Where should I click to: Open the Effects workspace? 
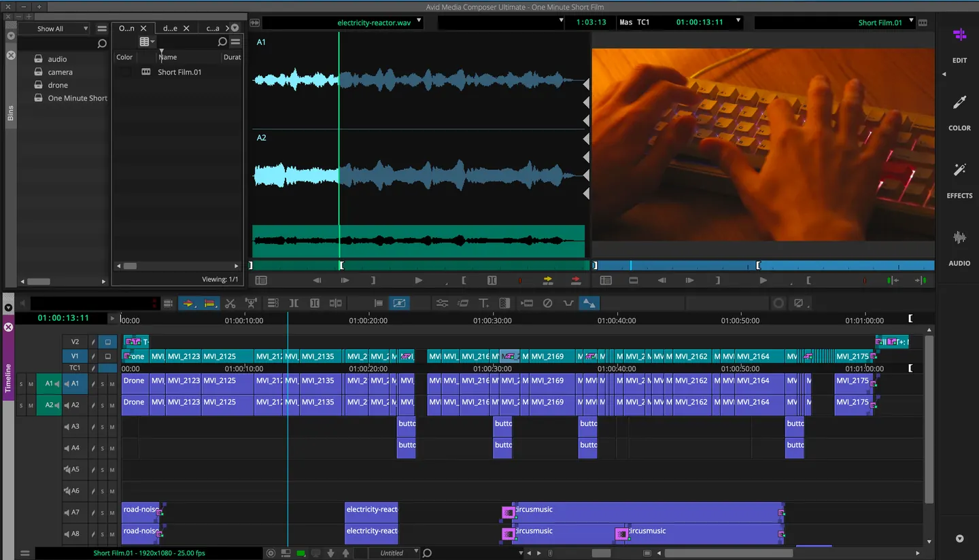click(959, 180)
